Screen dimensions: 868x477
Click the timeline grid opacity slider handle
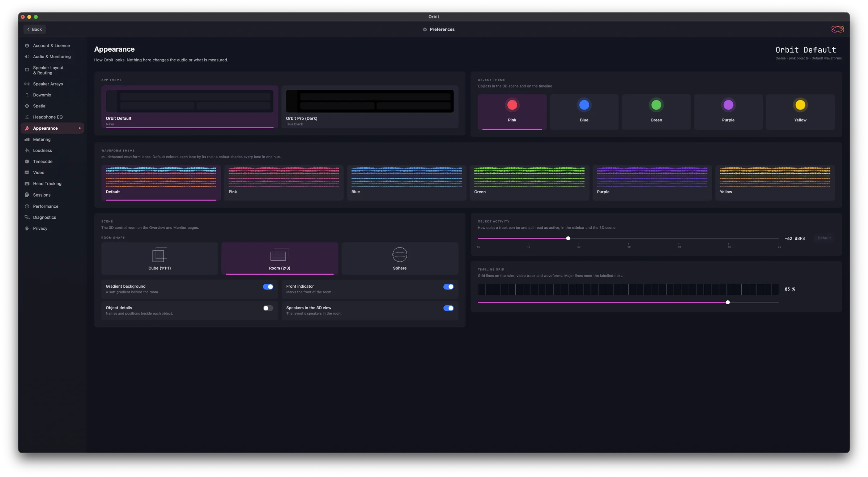pos(728,302)
